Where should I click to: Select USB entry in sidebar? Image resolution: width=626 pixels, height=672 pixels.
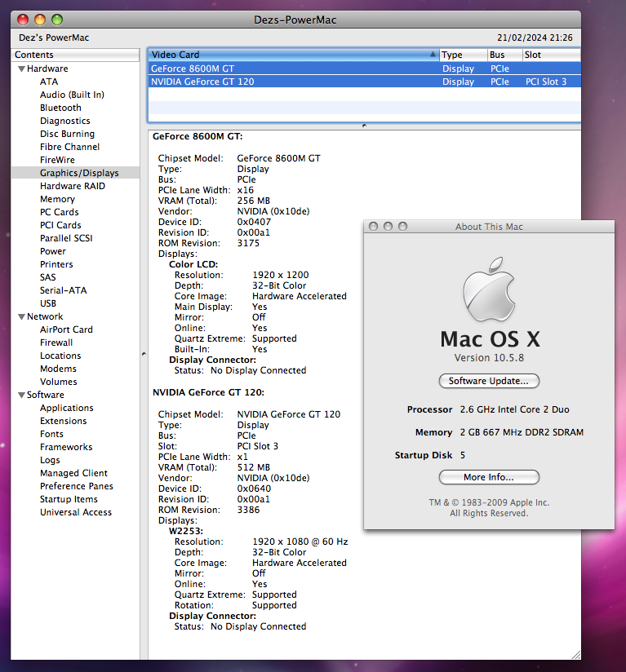(48, 303)
